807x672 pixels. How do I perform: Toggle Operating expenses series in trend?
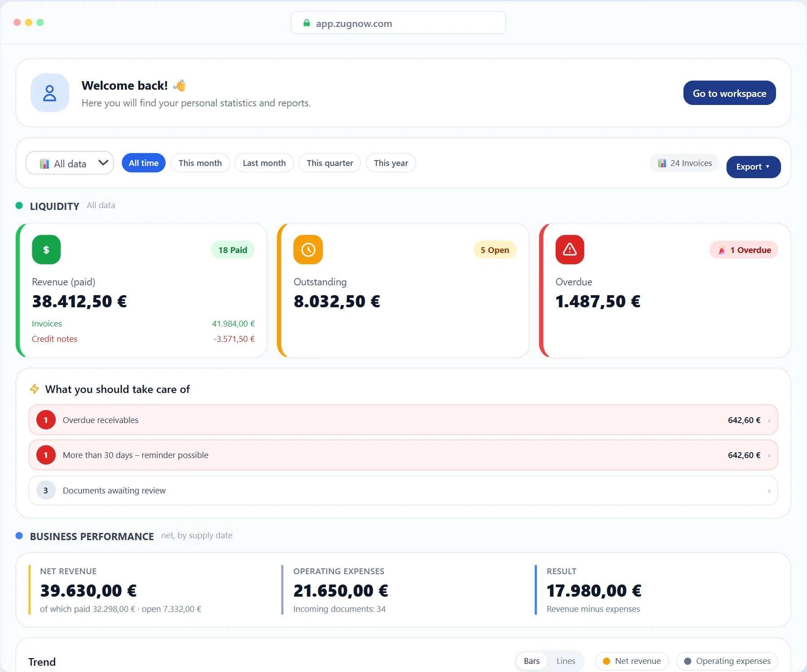pyautogui.click(x=727, y=661)
